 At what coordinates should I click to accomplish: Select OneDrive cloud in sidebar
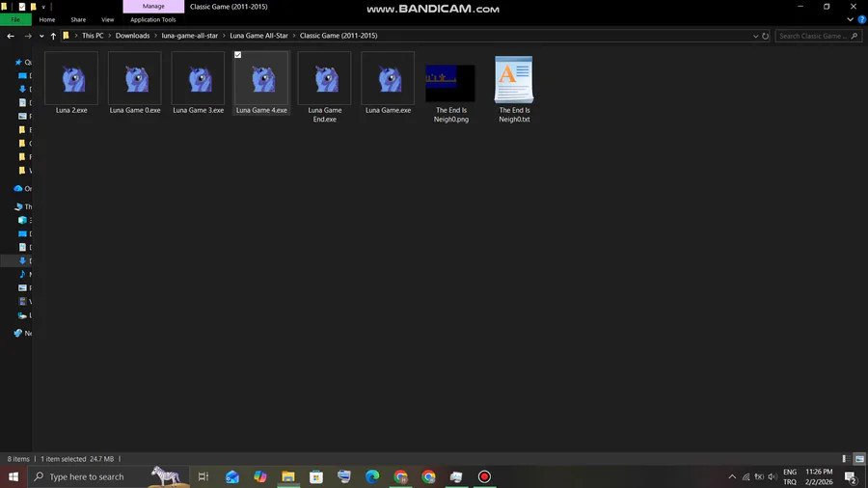[18, 189]
